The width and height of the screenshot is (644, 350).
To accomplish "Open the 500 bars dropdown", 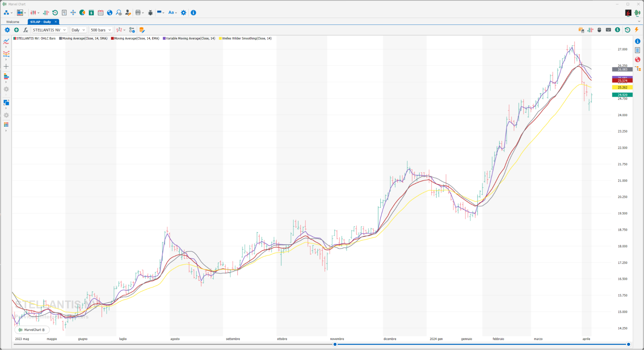I will coord(101,30).
